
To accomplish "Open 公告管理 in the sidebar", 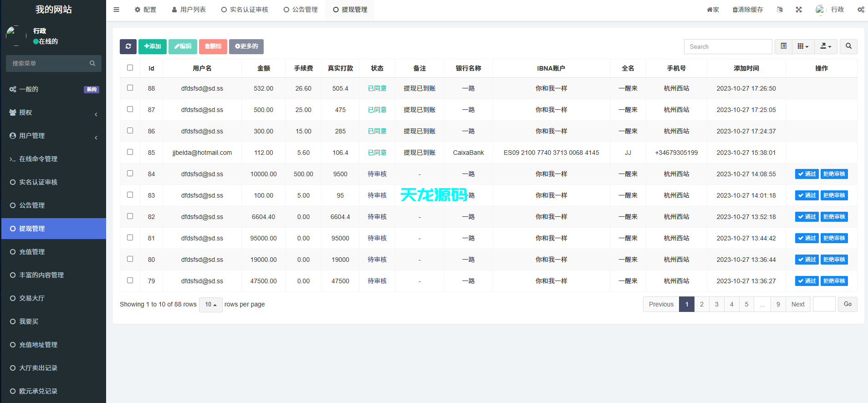I will coord(54,205).
